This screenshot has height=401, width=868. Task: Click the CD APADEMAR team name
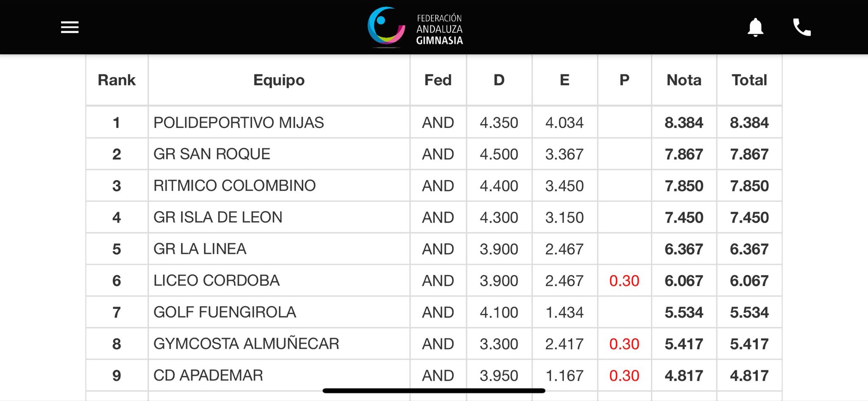[x=208, y=375]
